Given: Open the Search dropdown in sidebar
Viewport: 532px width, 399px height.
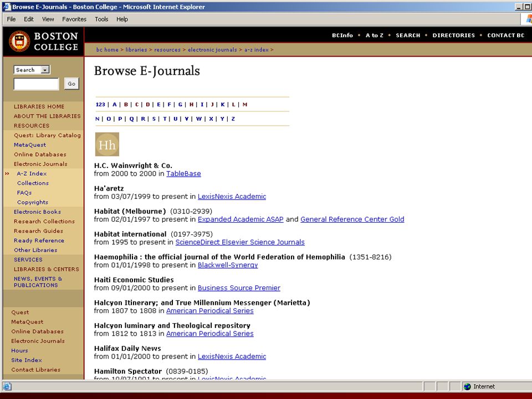Looking at the screenshot, I should pos(32,70).
